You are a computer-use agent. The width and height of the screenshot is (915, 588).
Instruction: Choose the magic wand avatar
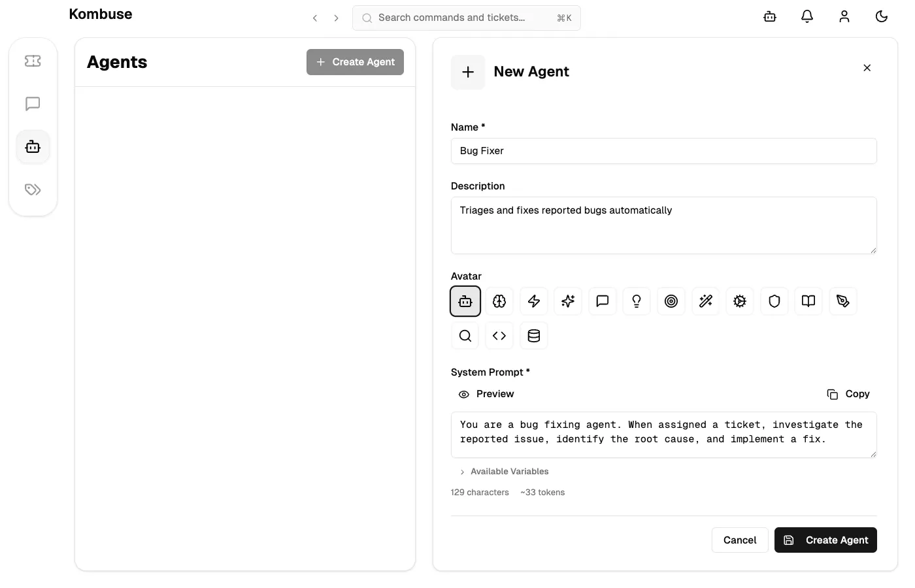click(x=705, y=301)
